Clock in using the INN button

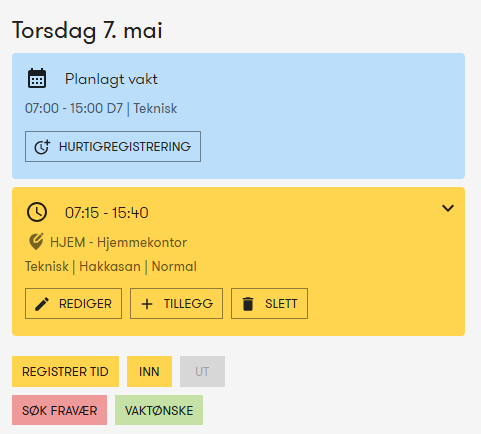coord(149,371)
